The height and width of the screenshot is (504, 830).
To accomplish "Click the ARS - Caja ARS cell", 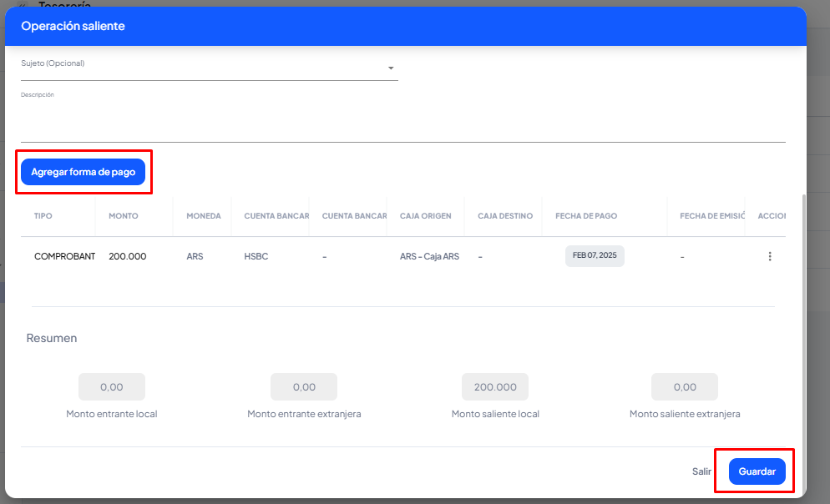I will tap(429, 256).
